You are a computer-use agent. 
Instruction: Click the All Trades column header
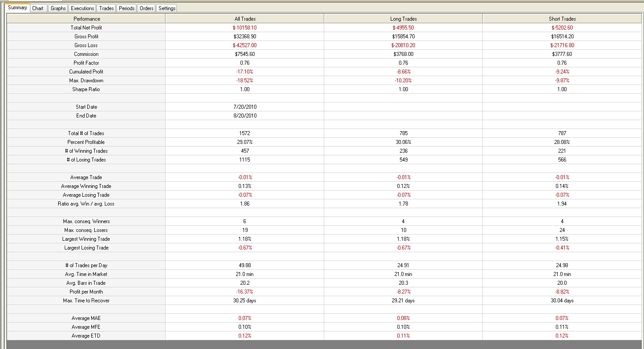tap(244, 19)
